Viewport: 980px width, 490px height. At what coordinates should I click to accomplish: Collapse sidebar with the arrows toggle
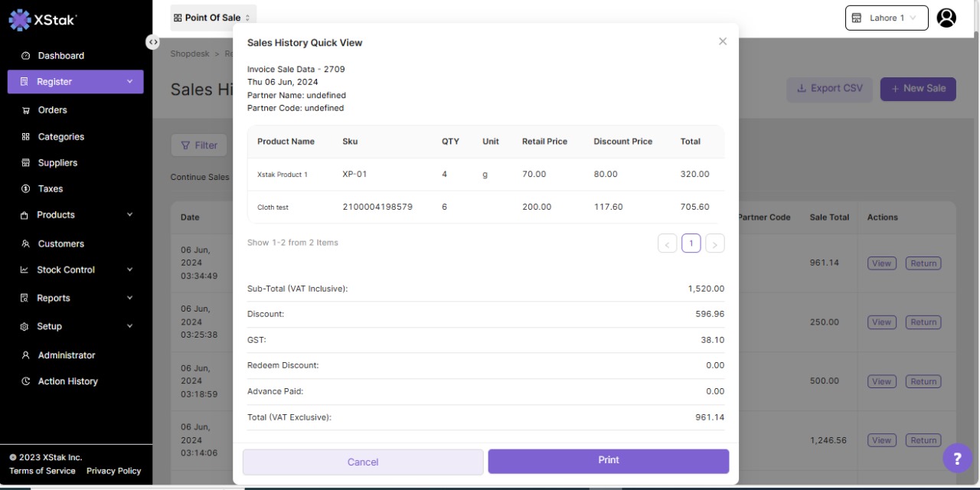pos(153,43)
